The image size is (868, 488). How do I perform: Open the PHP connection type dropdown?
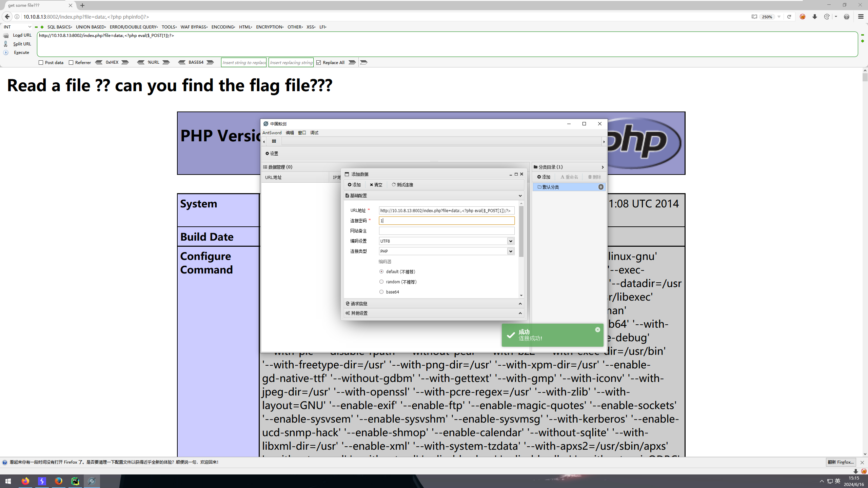coord(510,251)
